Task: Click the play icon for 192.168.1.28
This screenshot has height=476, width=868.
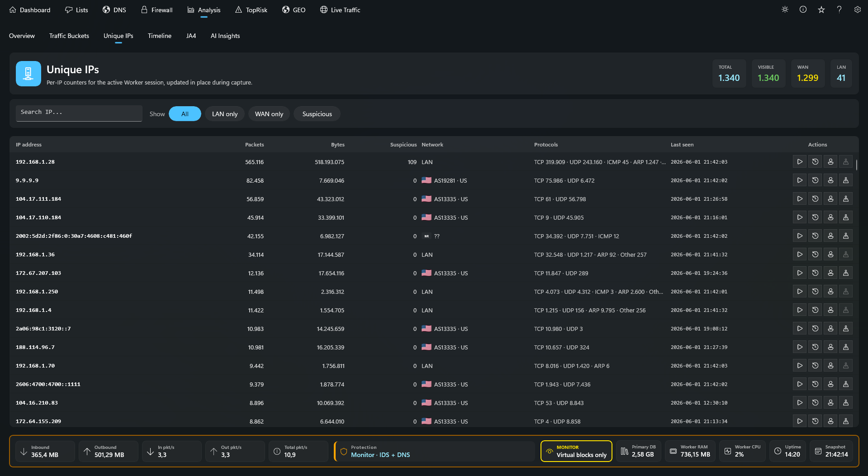Action: point(800,162)
